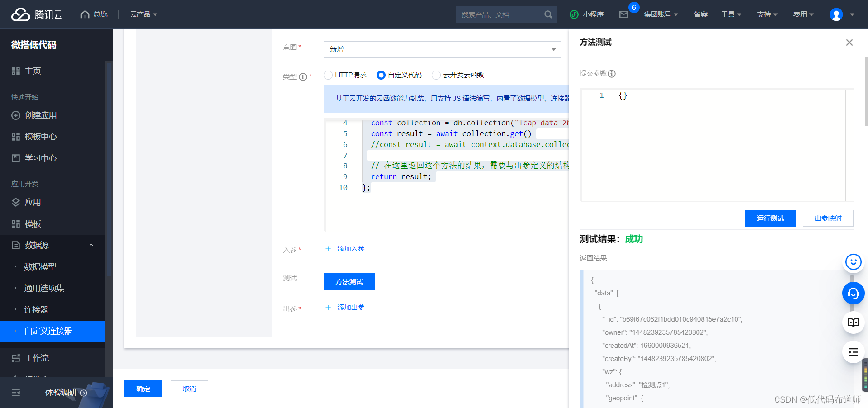Click the 应用 layers icon
868x408 pixels.
pos(16,202)
